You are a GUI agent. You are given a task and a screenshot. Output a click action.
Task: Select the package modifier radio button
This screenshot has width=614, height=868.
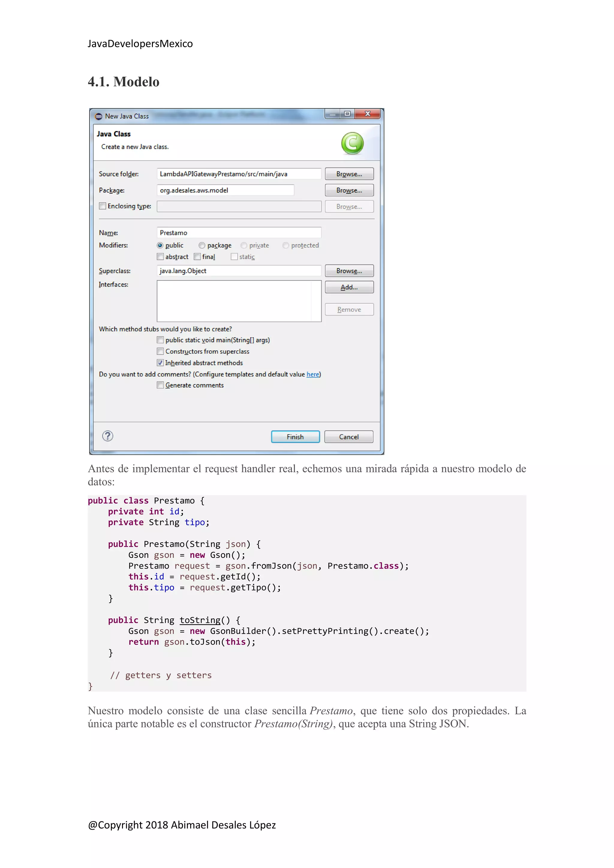pos(202,245)
